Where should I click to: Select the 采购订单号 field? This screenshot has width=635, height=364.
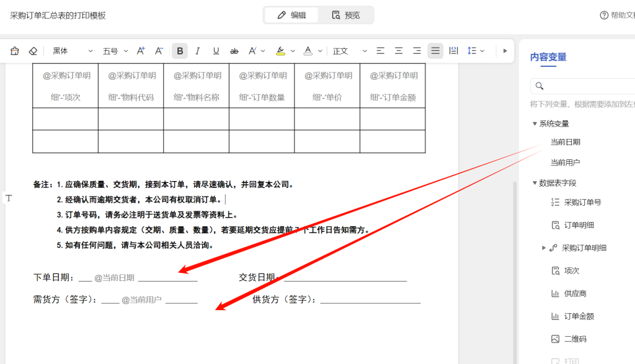click(x=583, y=202)
